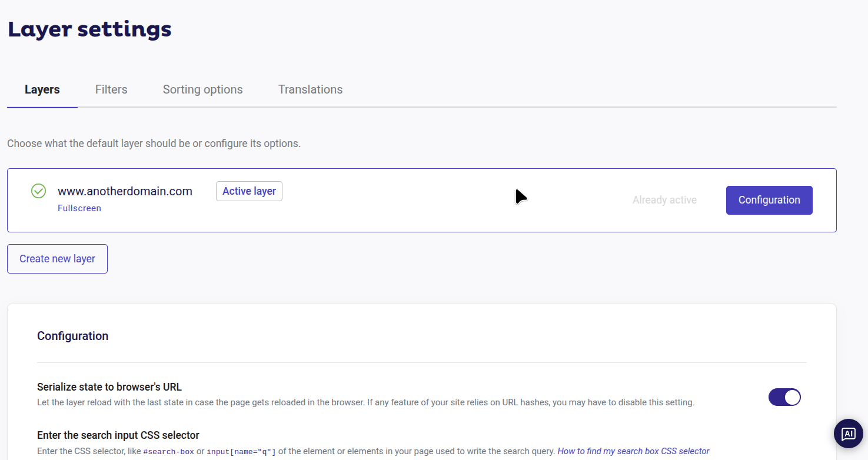Screen dimensions: 868x460
Task: Click the Fullscreen layer type label
Action: (79, 208)
